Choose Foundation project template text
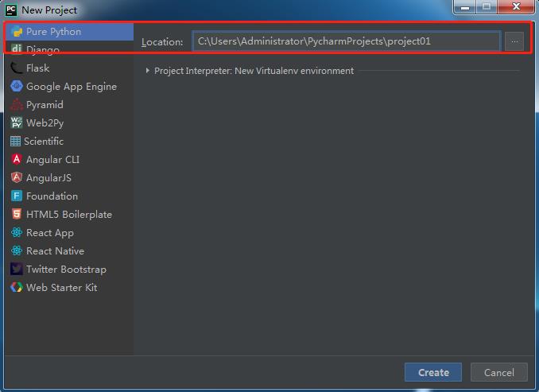 coord(52,196)
